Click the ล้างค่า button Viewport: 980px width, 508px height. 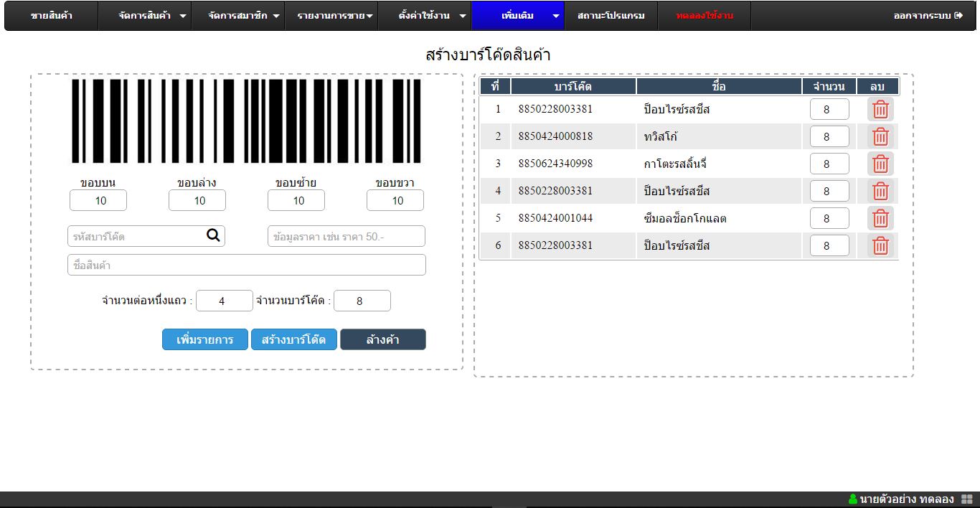383,339
